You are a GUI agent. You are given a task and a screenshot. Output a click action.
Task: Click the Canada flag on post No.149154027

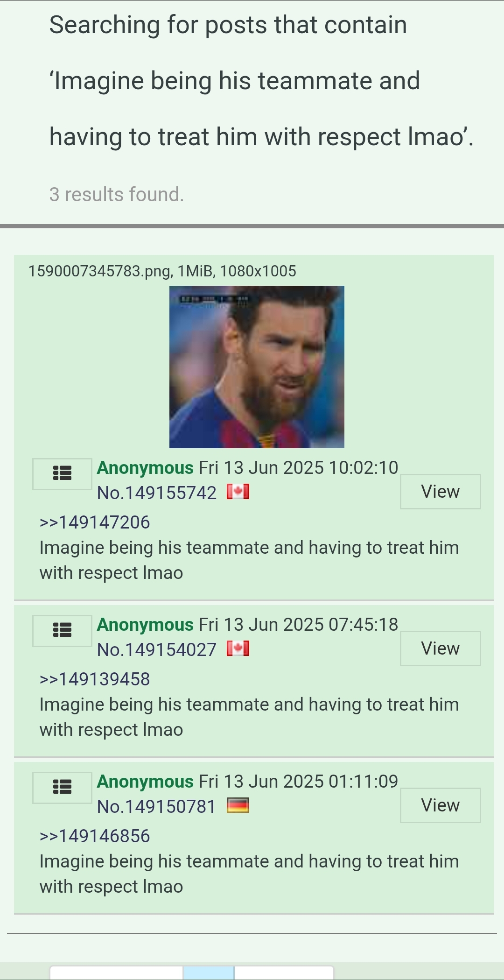coord(238,649)
